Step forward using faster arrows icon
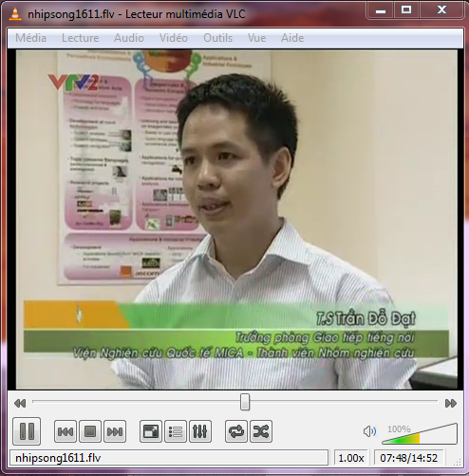This screenshot has width=469, height=476. (x=451, y=403)
